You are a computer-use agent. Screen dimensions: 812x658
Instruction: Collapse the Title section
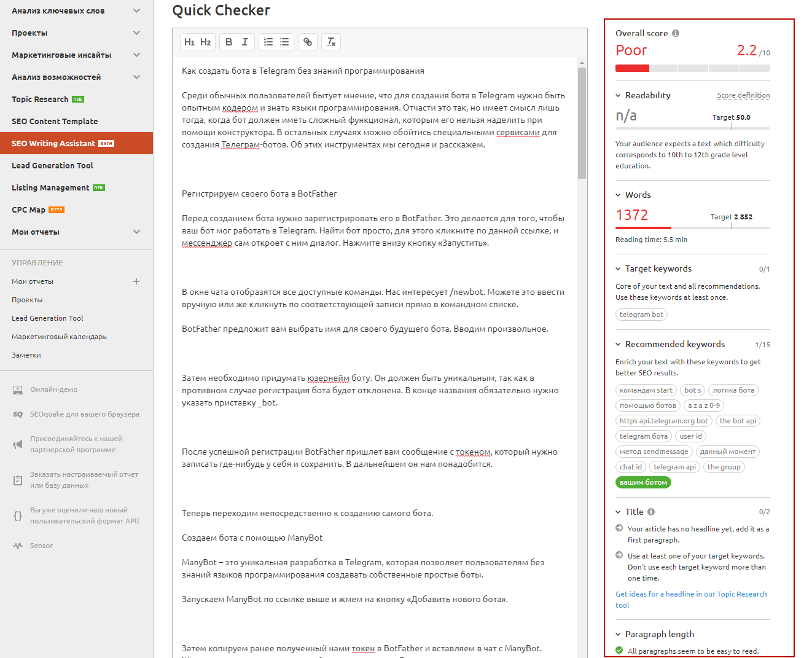click(619, 512)
